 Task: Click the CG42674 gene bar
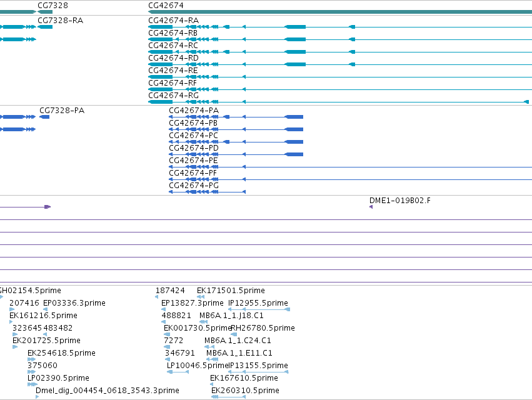coord(340,12)
